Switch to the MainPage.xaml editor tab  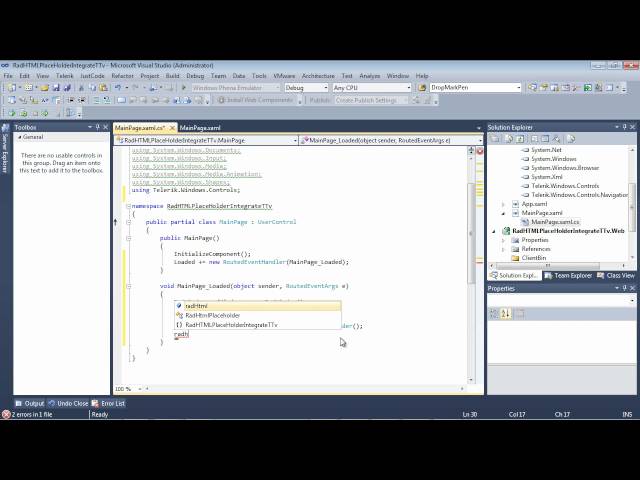(200, 128)
